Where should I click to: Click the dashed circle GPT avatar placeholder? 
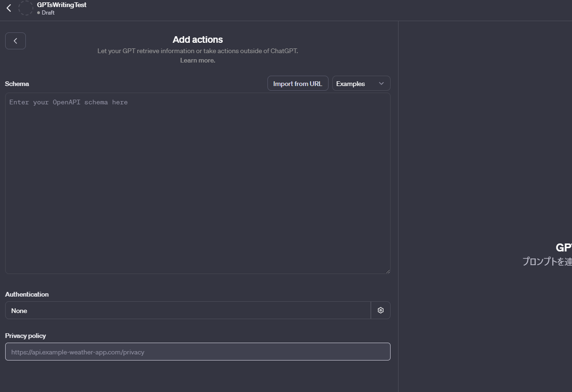pos(25,8)
